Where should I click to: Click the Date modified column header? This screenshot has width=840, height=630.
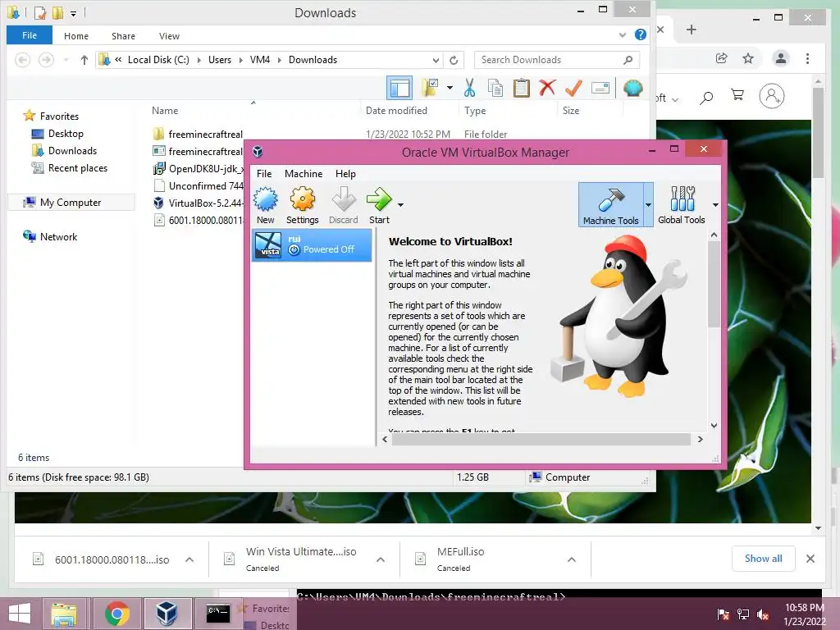click(396, 111)
